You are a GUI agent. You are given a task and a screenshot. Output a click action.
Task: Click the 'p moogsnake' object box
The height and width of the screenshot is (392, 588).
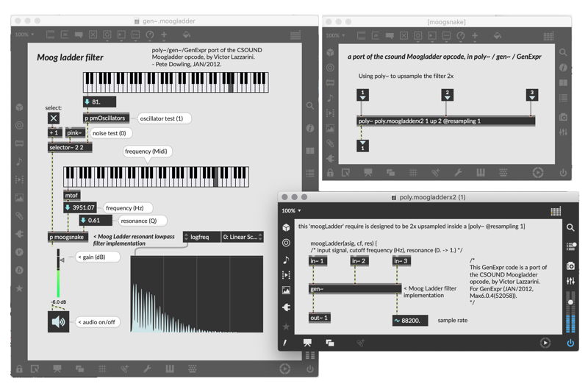point(68,237)
